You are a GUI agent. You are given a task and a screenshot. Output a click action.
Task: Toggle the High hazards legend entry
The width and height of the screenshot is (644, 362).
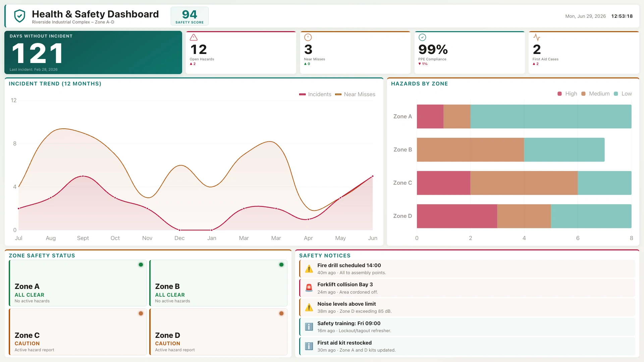(x=567, y=94)
